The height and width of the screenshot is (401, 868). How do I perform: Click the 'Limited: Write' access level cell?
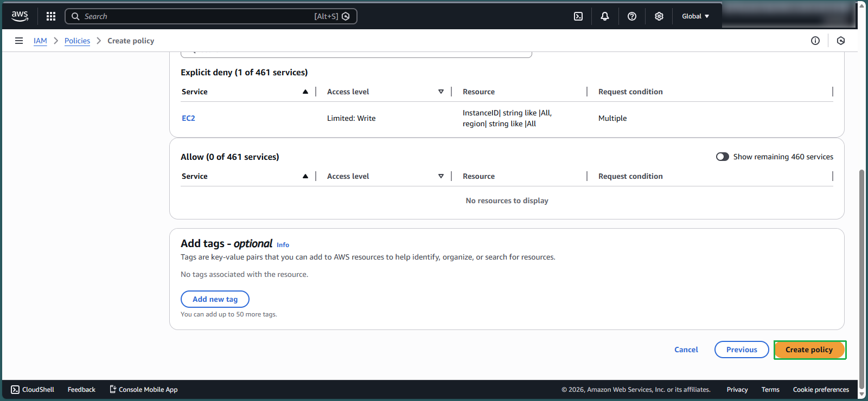coord(351,118)
